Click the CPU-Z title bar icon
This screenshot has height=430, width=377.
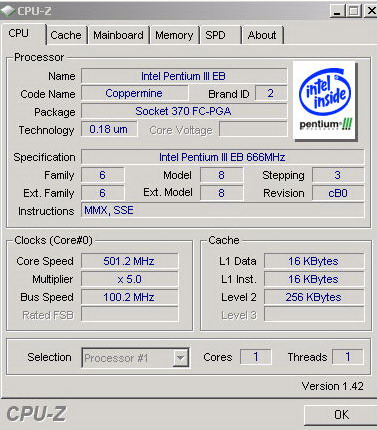[x=8, y=11]
